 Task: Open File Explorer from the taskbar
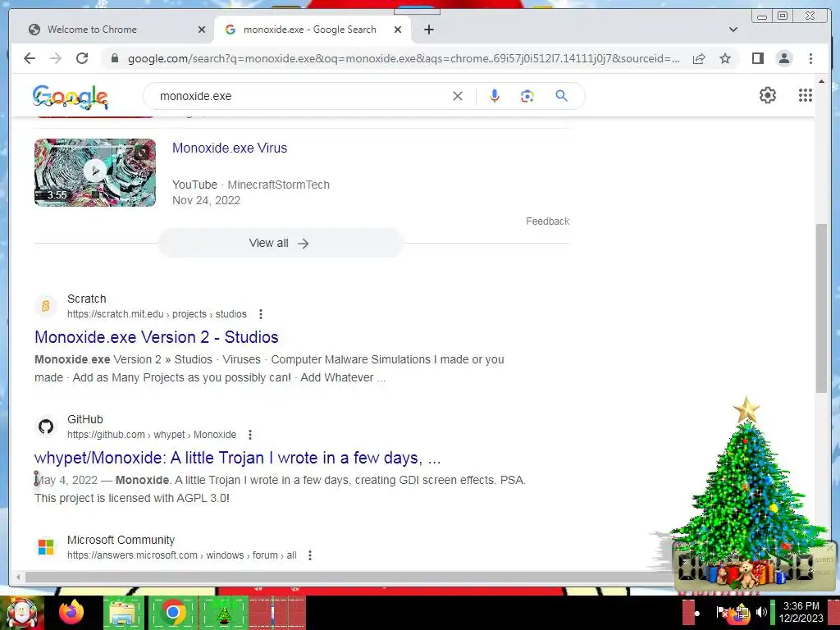(123, 613)
